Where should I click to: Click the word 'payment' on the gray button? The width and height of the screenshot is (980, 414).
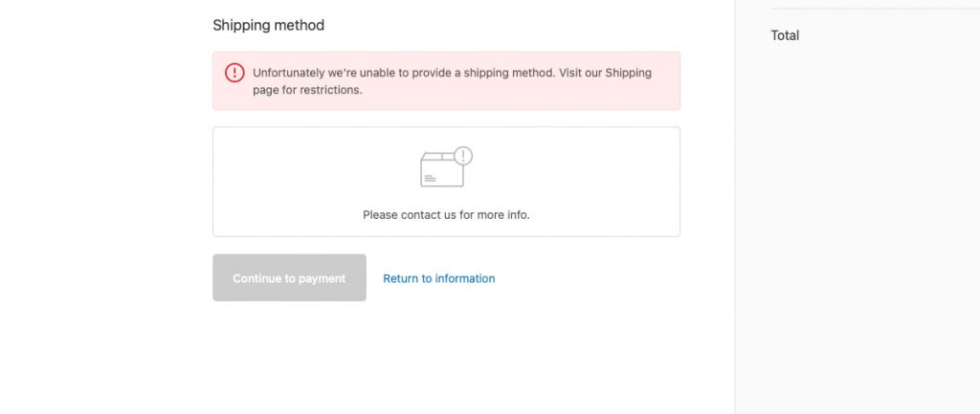322,278
